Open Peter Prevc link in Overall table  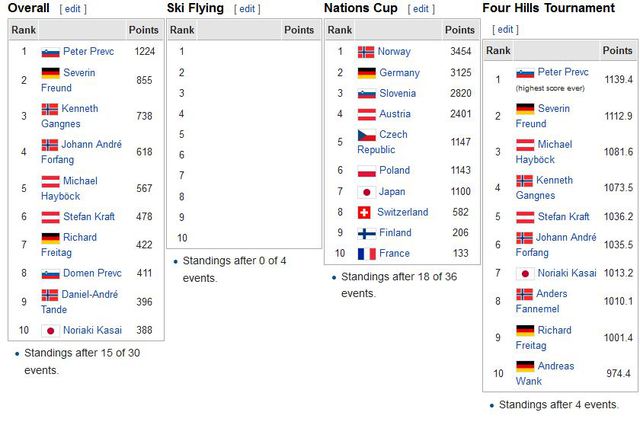point(89,51)
